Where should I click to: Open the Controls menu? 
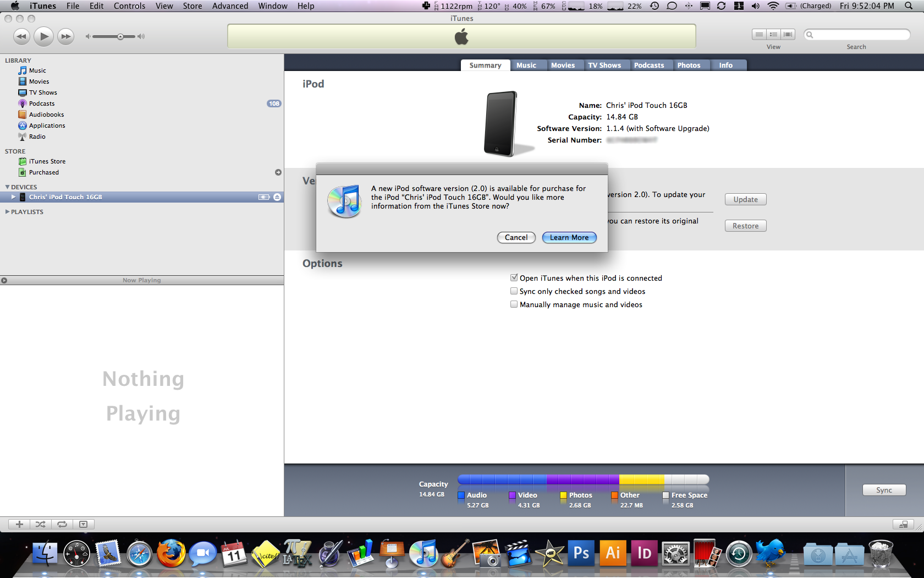[x=130, y=6]
